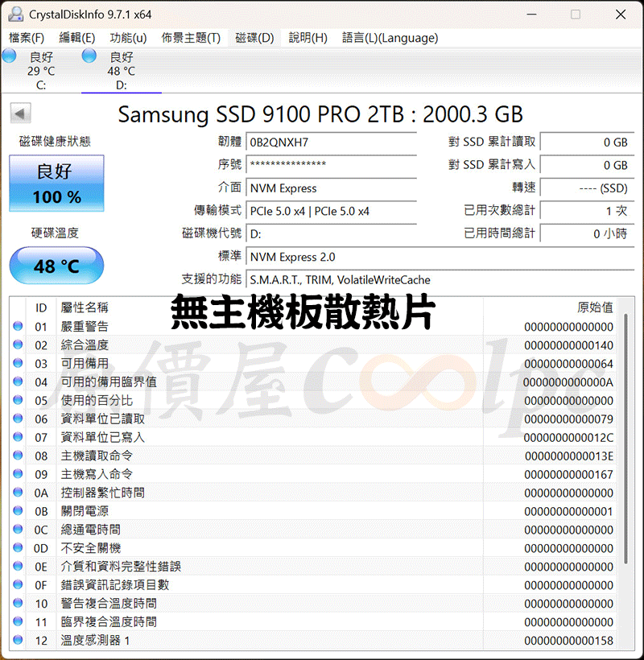This screenshot has width=644, height=660.
Task: Open the 編輯(E) menu
Action: click(77, 38)
